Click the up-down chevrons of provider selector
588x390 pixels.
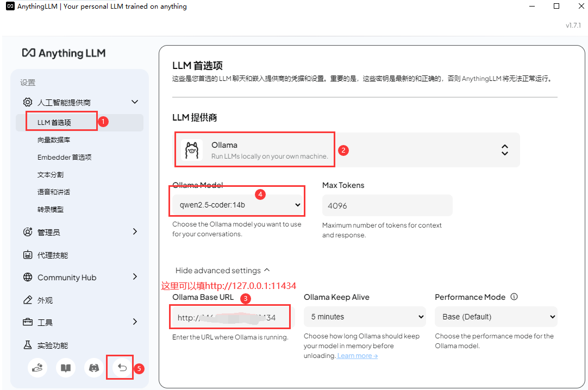pyautogui.click(x=505, y=150)
